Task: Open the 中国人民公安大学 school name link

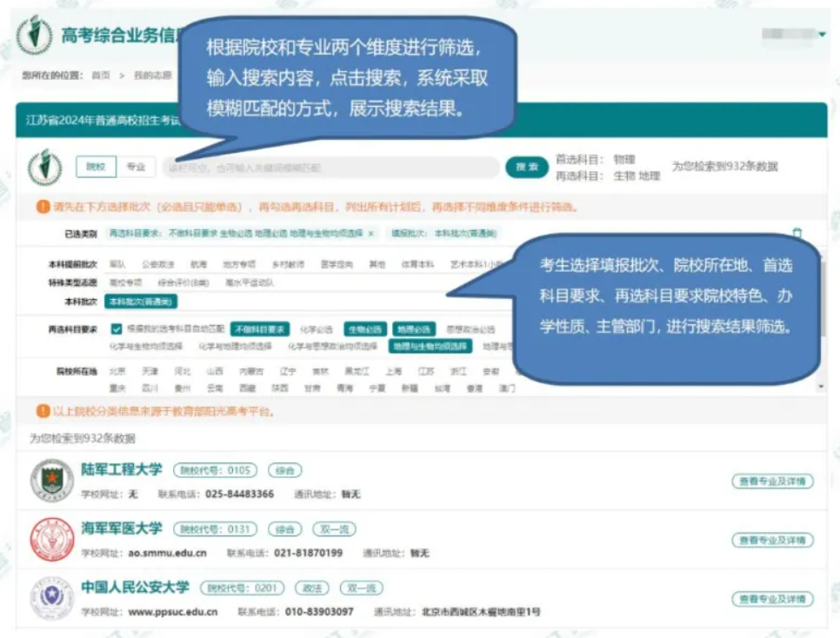Action: 135,587
